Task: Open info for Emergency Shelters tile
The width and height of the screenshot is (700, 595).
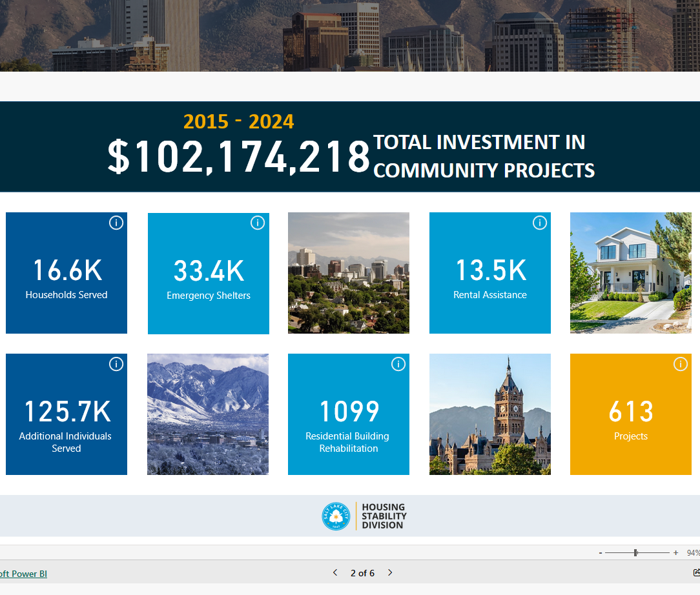Action: (x=257, y=223)
